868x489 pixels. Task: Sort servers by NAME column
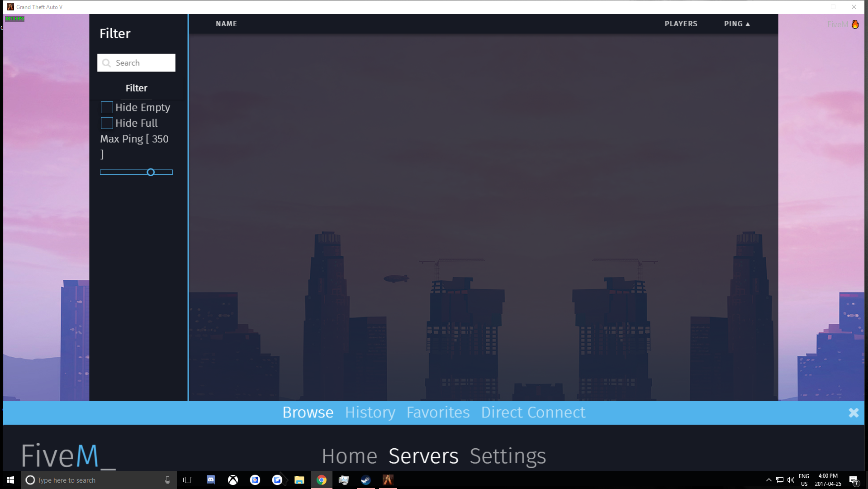[x=226, y=24]
